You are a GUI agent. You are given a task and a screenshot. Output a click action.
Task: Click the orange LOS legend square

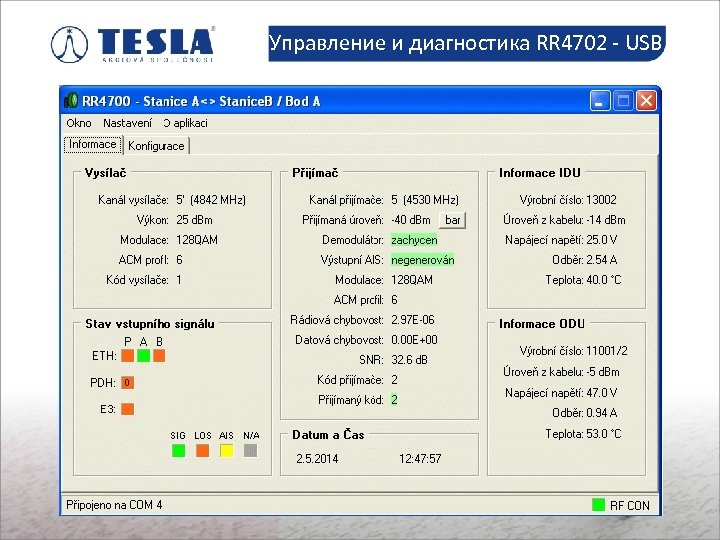pyautogui.click(x=202, y=450)
